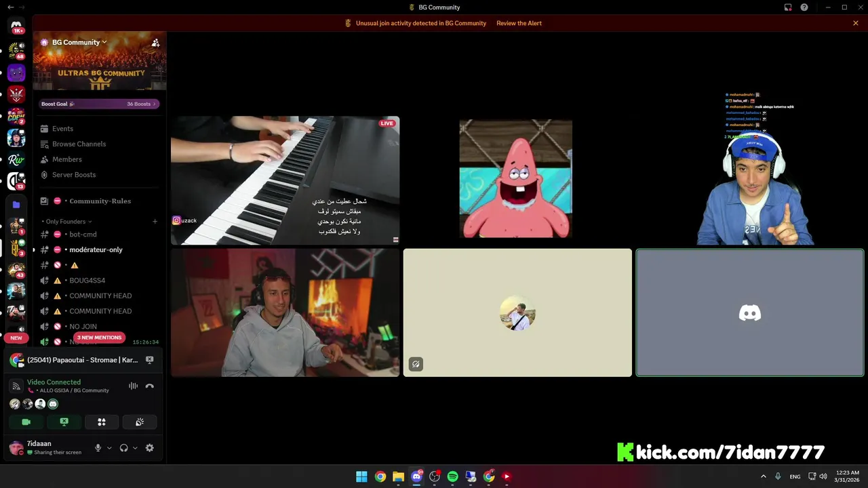This screenshot has height=488, width=868.
Task: Open Spotify from the taskbar
Action: 452,476
